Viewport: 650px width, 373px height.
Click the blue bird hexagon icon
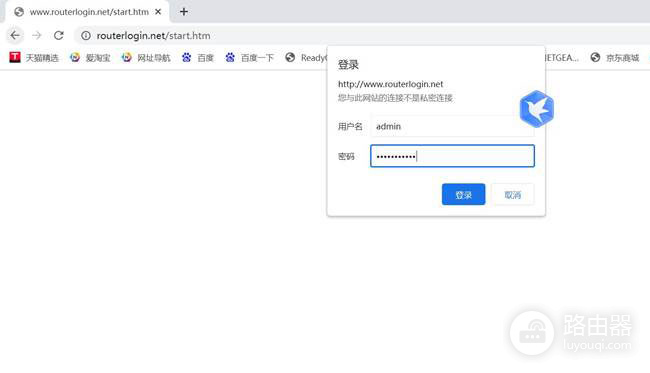point(537,109)
